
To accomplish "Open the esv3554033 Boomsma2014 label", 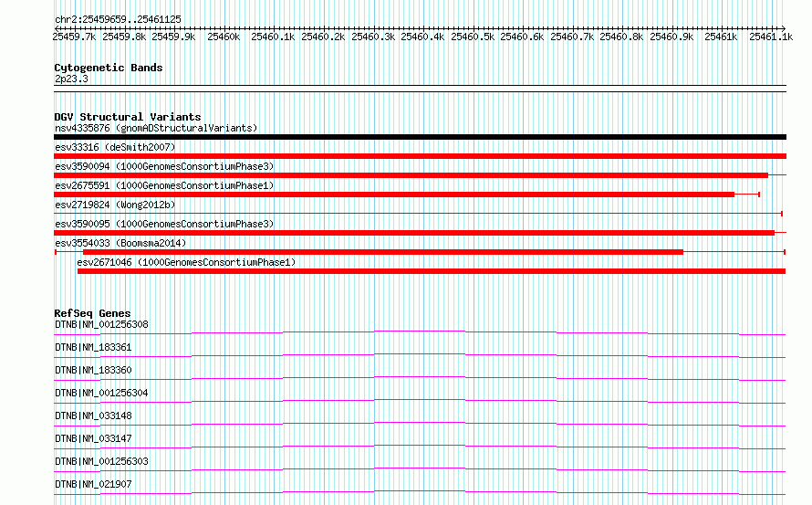I will pos(120,243).
